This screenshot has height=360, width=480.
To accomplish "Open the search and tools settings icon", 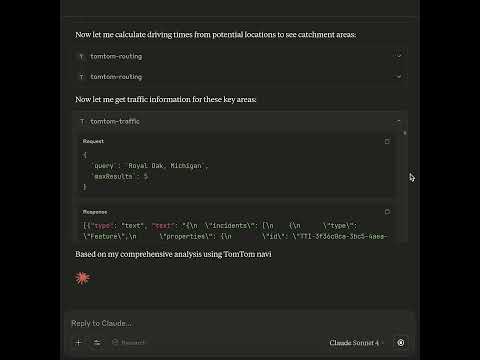I will [97, 342].
